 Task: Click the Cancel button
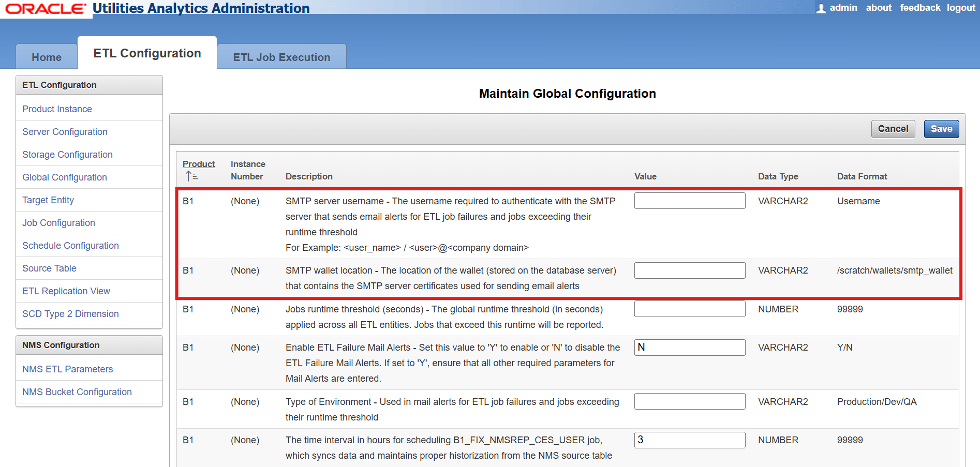click(893, 129)
